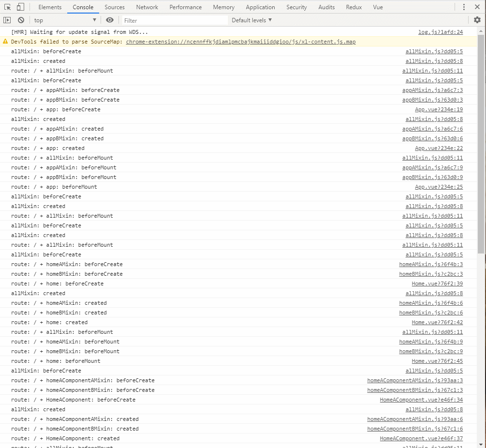
Task: Open the App.vue?234e:19 source link
Action: pyautogui.click(x=439, y=109)
